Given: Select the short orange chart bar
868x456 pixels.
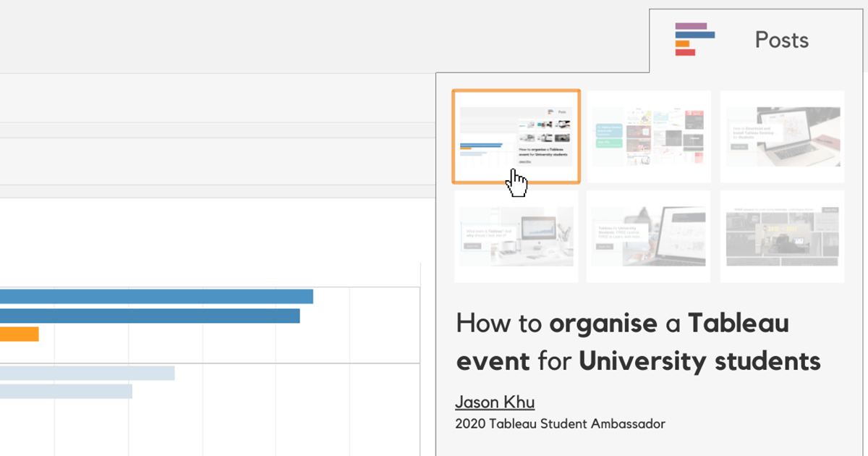Looking at the screenshot, I should click(19, 334).
